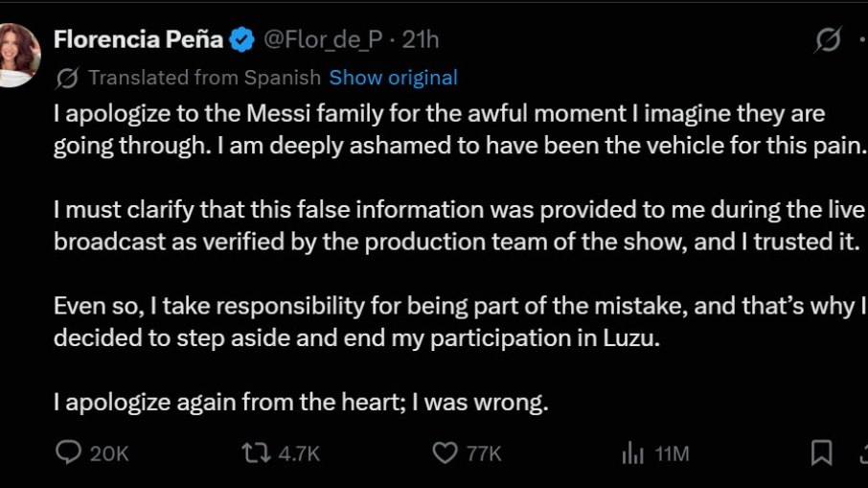Open tweet by clicking 'I was wrong' text
This screenshot has width=868, height=488.
pos(480,402)
